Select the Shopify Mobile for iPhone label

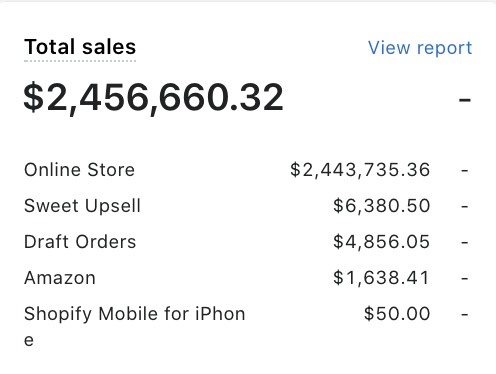(x=135, y=327)
